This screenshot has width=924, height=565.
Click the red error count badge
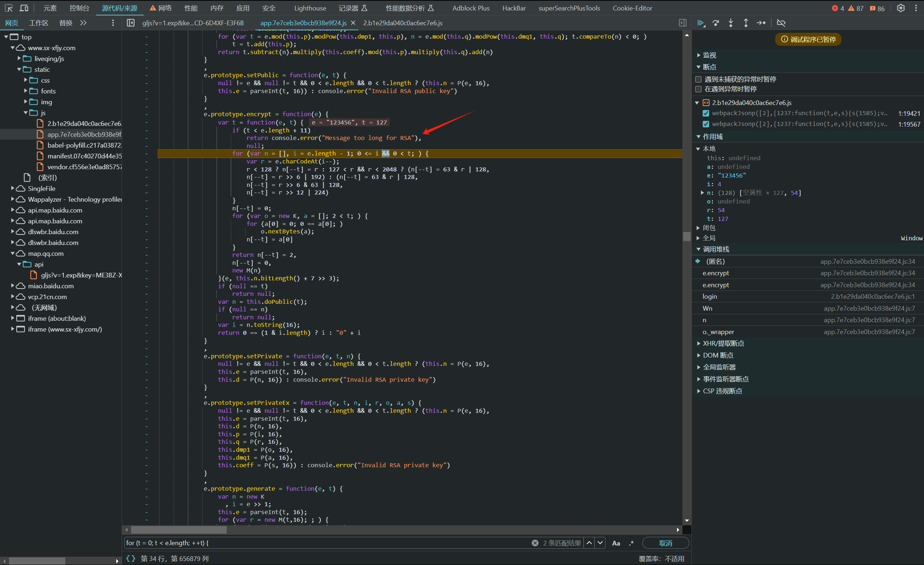(x=838, y=8)
